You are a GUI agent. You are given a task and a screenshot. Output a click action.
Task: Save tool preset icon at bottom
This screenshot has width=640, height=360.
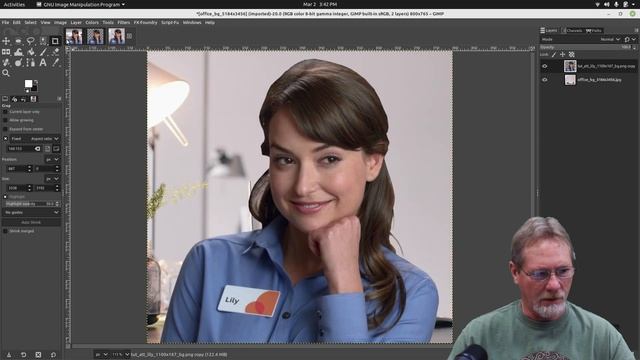pos(9,355)
